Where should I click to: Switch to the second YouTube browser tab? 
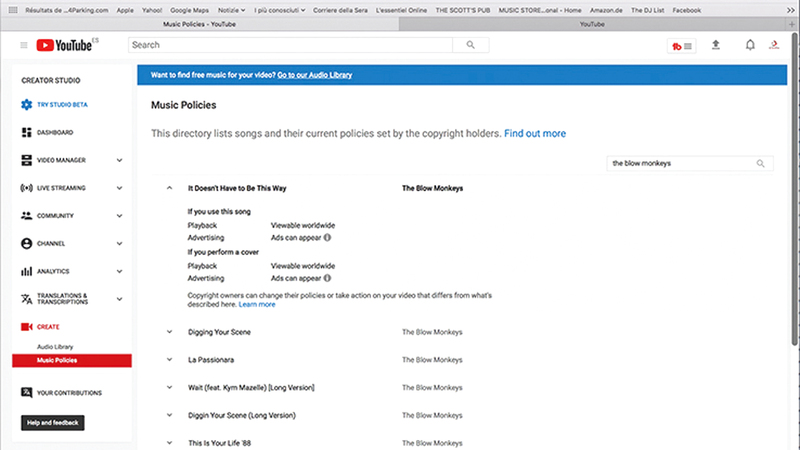tap(592, 23)
